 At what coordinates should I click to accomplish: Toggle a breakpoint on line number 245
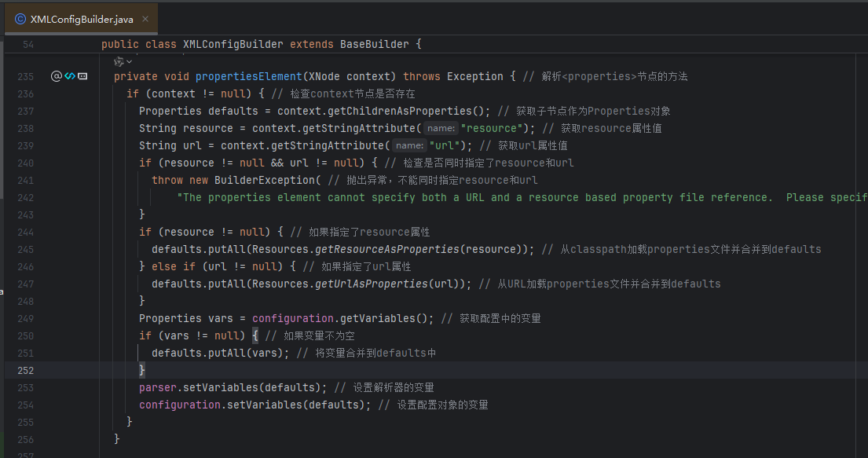tap(25, 249)
